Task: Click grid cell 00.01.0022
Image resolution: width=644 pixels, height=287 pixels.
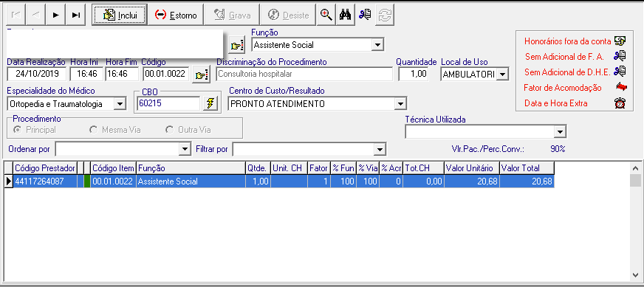Action: click(x=113, y=181)
